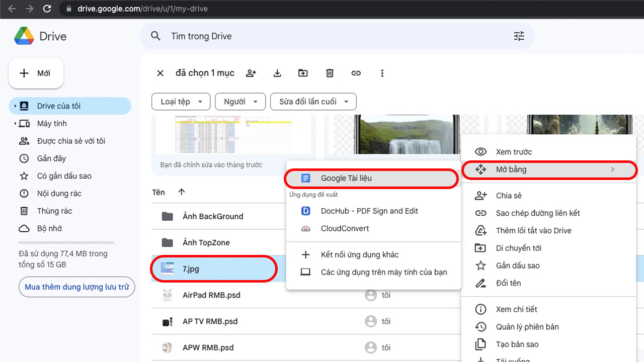
Task: Click the browser reload icon
Action: (x=47, y=9)
